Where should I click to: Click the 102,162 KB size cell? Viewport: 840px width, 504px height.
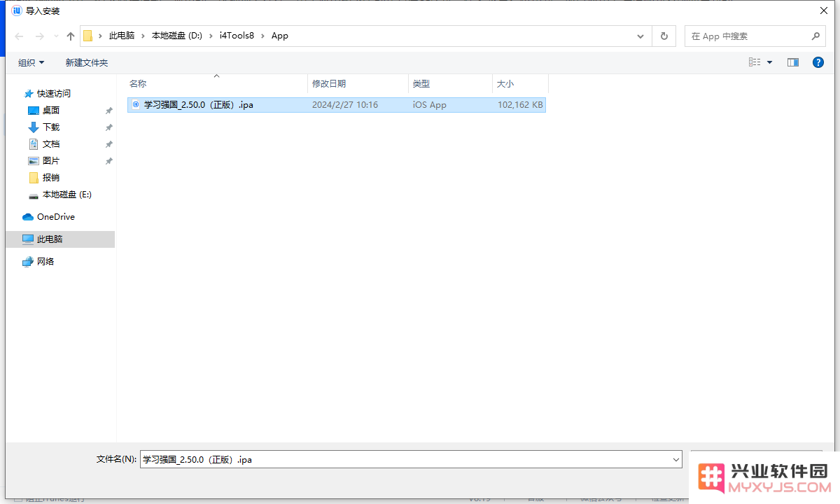pyautogui.click(x=520, y=105)
